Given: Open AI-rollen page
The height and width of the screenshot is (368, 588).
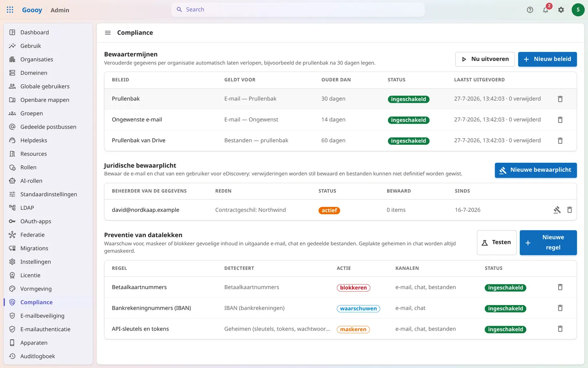Looking at the screenshot, I should coord(48,181).
